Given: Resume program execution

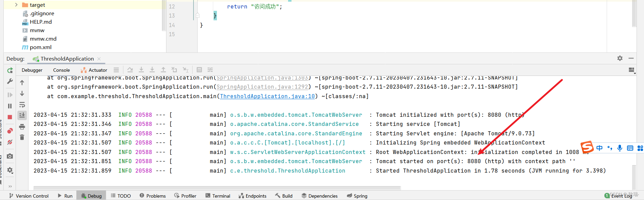Looking at the screenshot, I should pos(10,95).
